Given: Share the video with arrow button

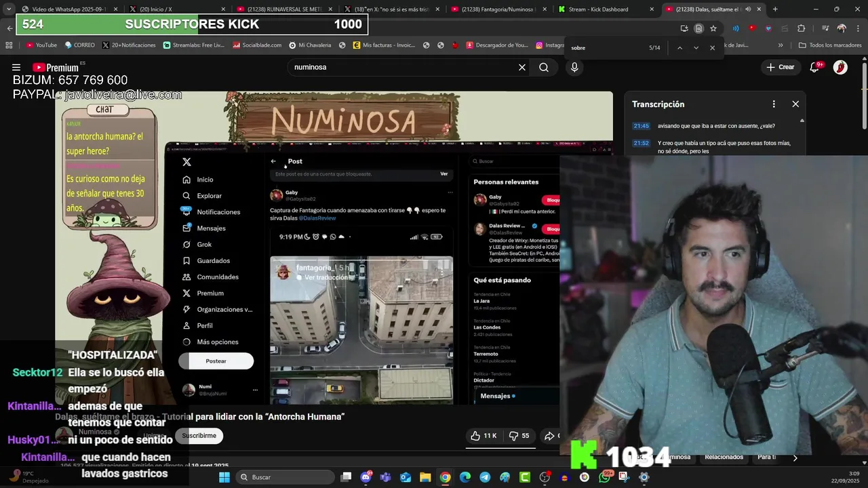Looking at the screenshot, I should (550, 436).
